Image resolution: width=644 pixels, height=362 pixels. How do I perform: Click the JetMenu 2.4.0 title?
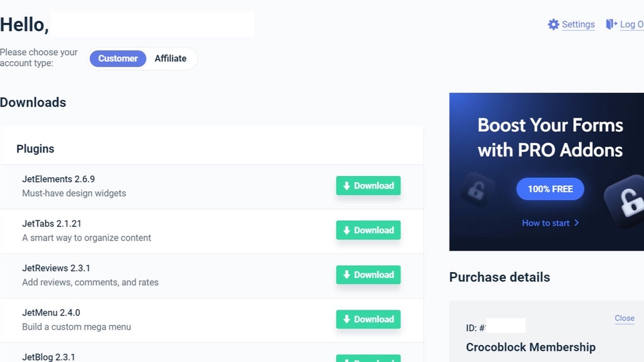pos(51,312)
